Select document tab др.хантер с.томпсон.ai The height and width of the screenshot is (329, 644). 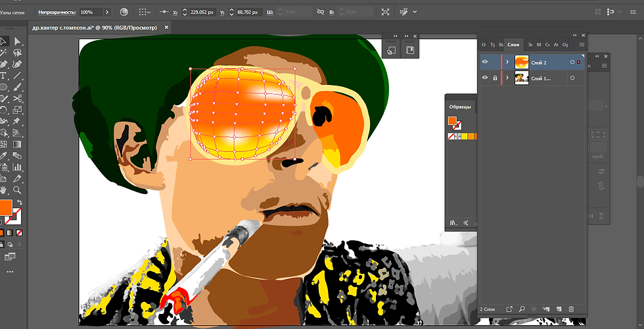click(x=95, y=28)
